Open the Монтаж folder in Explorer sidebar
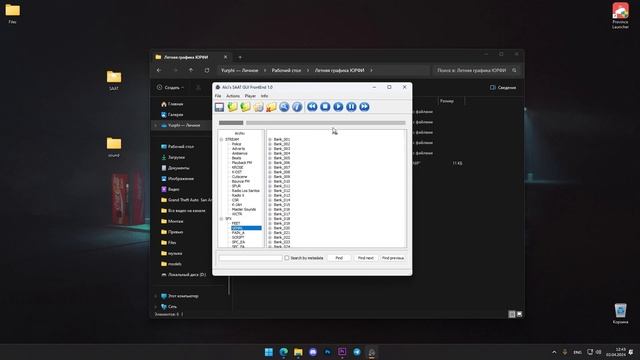Screen dimensions: 640x360 [172, 221]
